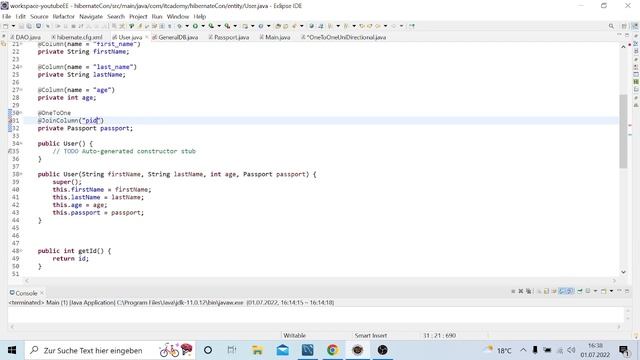The image size is (640, 360).
Task: Click the error marker on line 31
Action: point(11,120)
